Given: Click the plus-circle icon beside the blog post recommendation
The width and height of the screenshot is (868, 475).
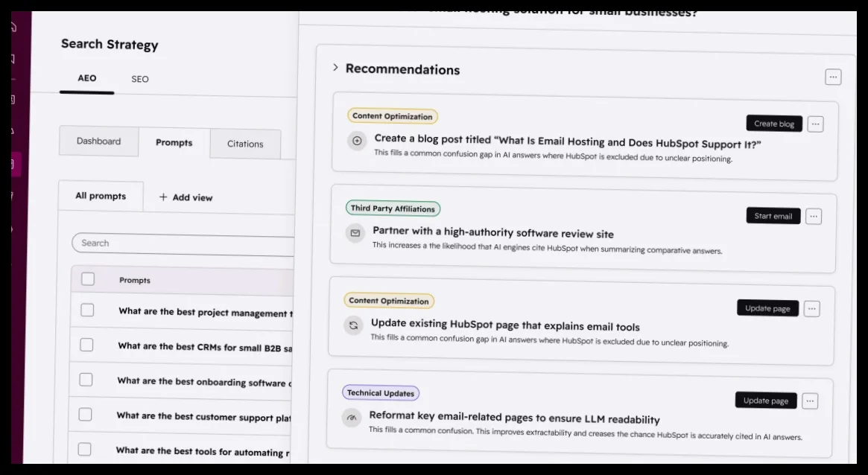Looking at the screenshot, I should tap(357, 141).
